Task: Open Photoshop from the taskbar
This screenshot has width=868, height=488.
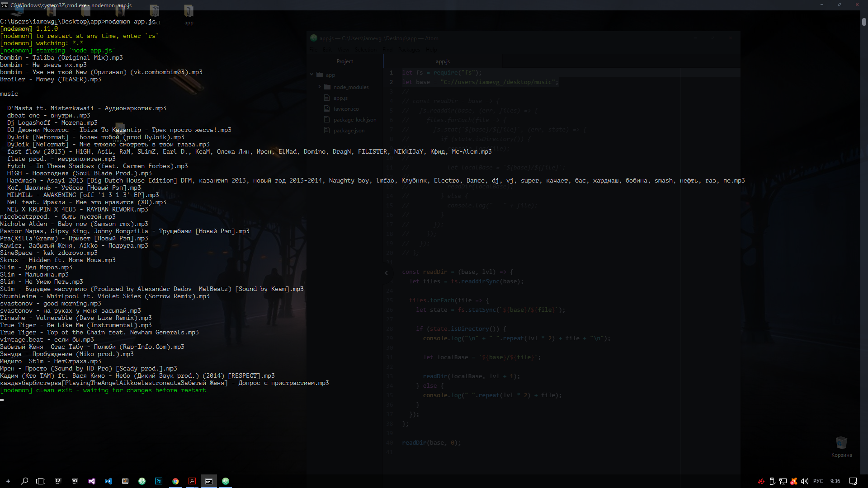Action: point(159,481)
